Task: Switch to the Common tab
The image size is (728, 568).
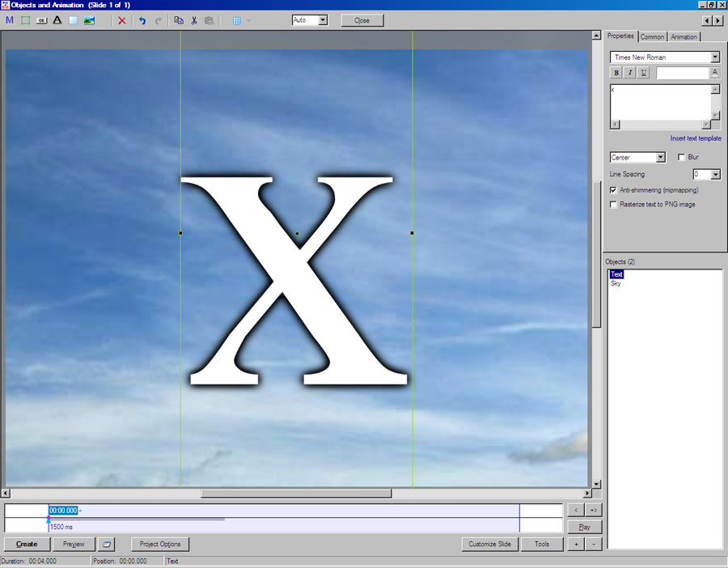Action: pyautogui.click(x=652, y=36)
